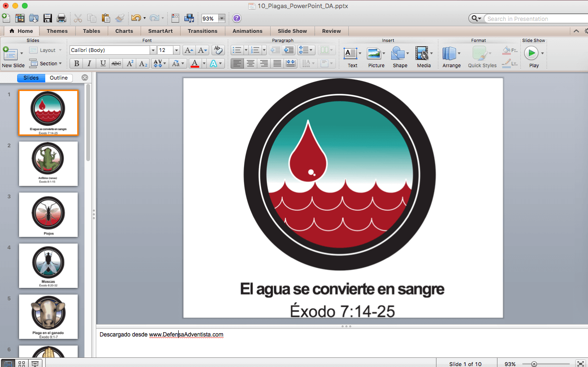Viewport: 588px width, 367px height.
Task: Show the Outline panel view
Action: tap(59, 78)
